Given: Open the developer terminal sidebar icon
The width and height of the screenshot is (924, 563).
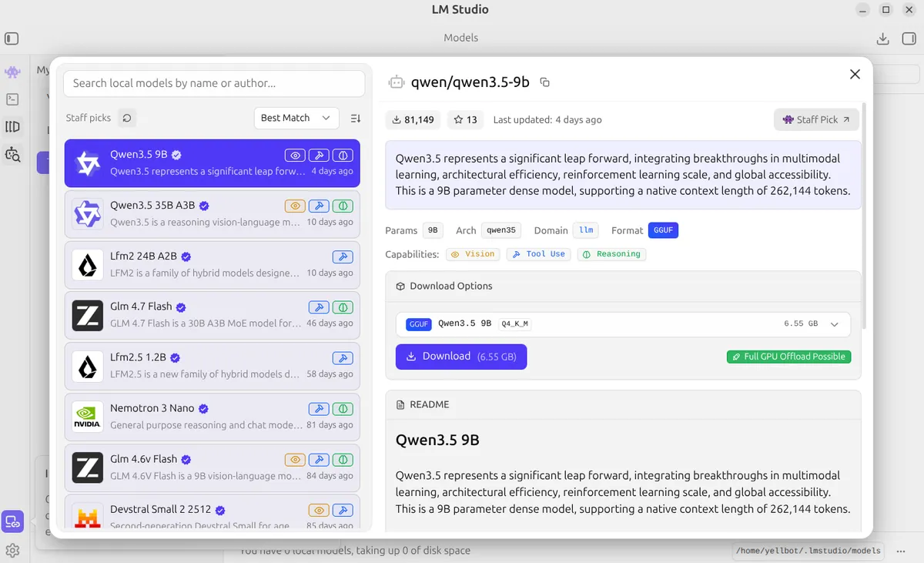Looking at the screenshot, I should click(12, 99).
